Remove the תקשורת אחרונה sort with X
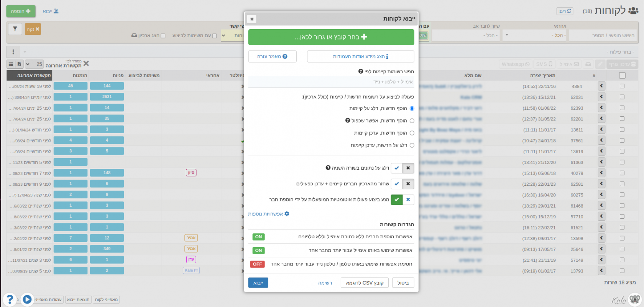 [x=86, y=64]
